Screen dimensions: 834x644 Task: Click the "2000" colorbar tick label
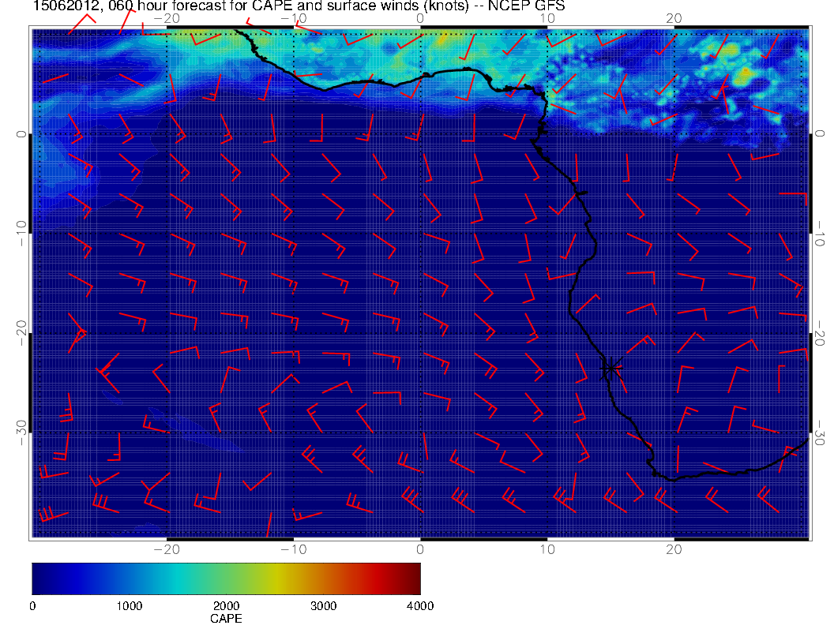point(226,606)
